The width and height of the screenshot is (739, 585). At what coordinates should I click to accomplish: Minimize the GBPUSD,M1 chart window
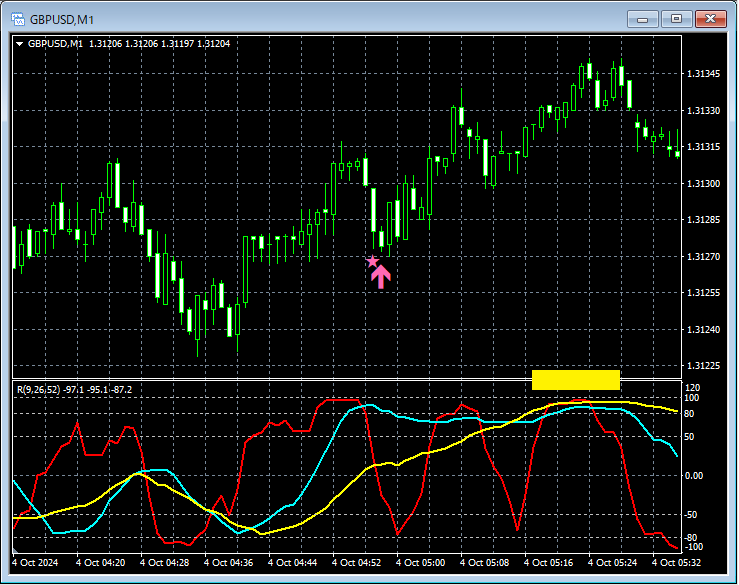tap(642, 19)
